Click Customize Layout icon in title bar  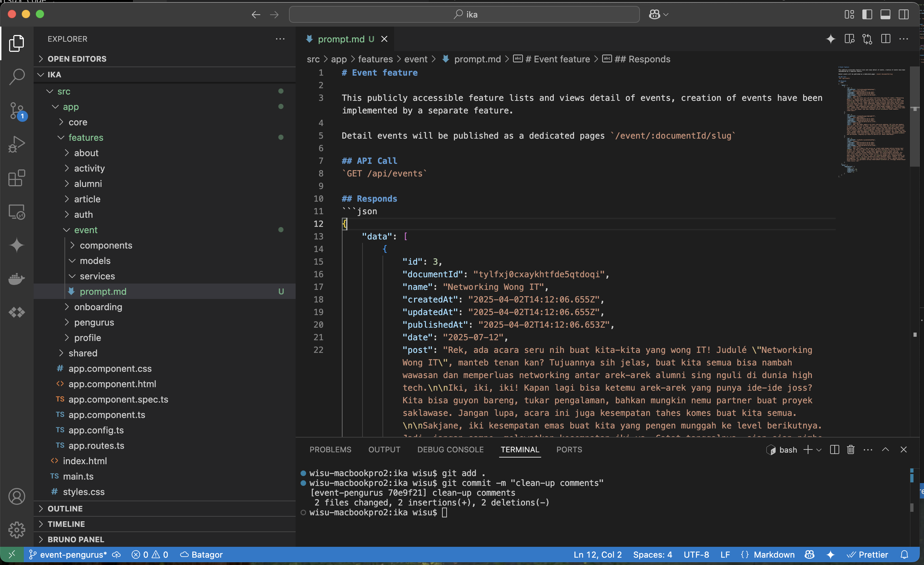[849, 15]
